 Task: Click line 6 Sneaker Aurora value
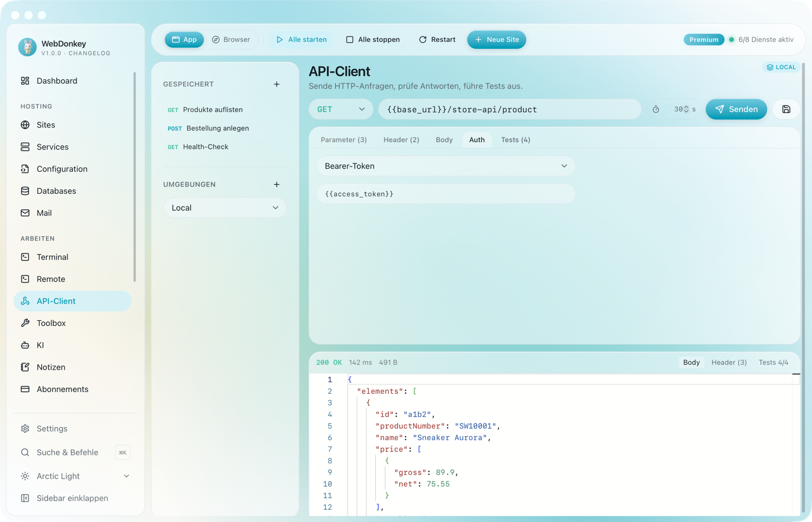click(449, 438)
